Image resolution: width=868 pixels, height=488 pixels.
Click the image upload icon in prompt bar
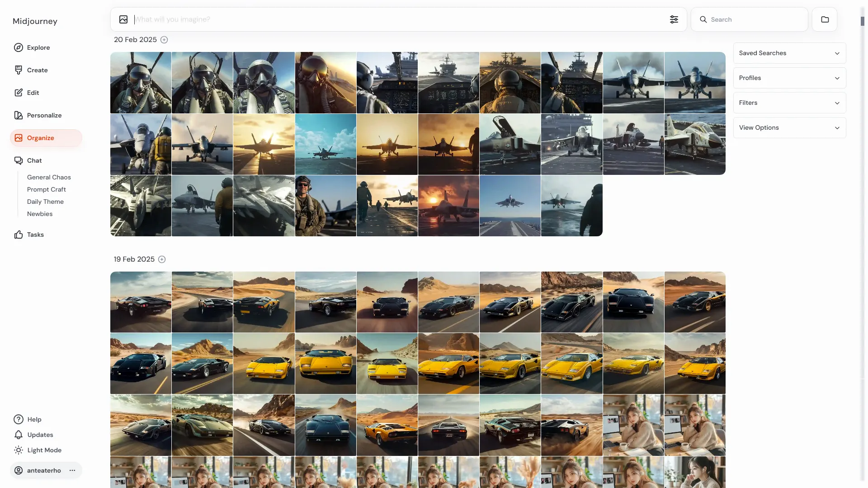click(123, 19)
